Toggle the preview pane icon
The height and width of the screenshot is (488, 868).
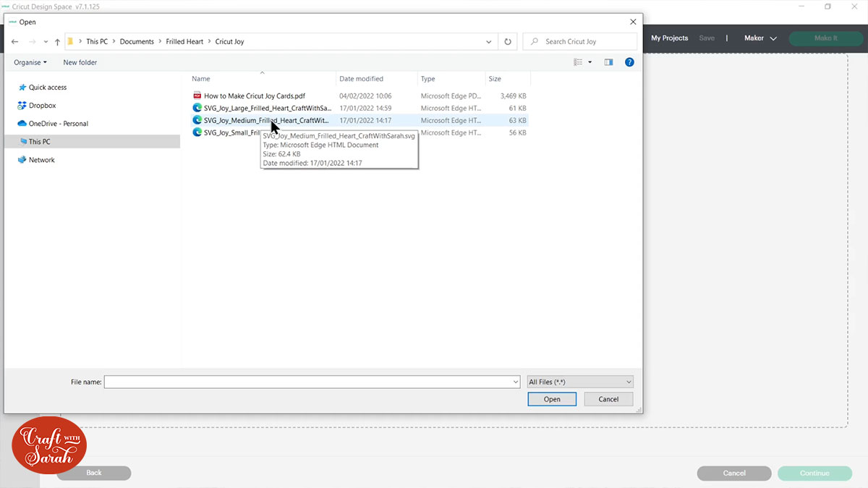[x=608, y=62]
